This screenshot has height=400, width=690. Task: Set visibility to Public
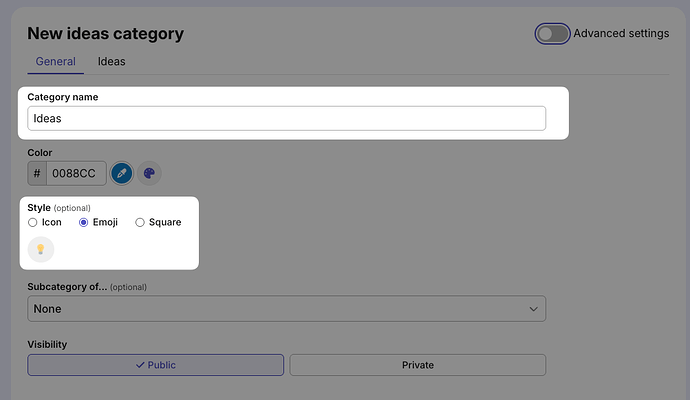tap(155, 365)
